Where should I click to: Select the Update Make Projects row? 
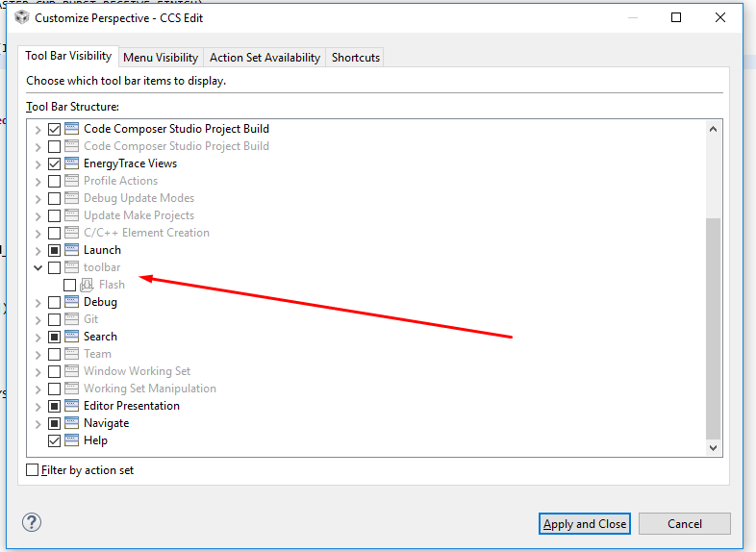click(x=139, y=215)
